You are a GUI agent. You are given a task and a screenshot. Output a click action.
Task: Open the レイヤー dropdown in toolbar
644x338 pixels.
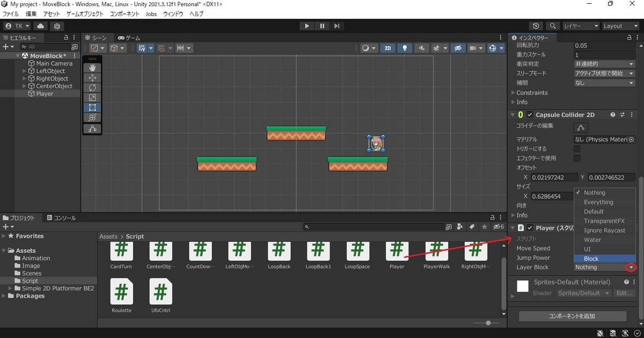pos(581,26)
